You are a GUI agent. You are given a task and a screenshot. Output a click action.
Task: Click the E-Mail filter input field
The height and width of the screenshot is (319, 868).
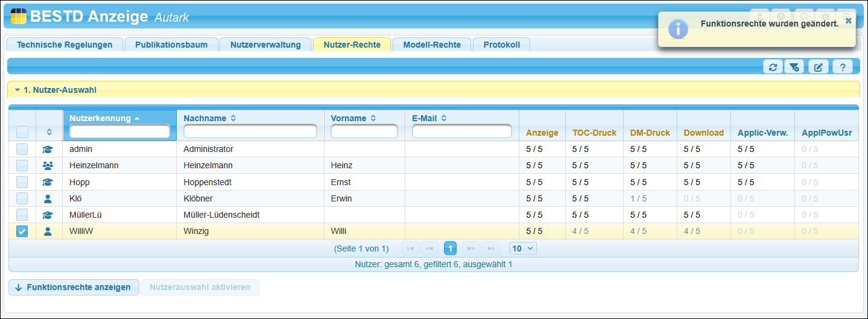pos(461,131)
